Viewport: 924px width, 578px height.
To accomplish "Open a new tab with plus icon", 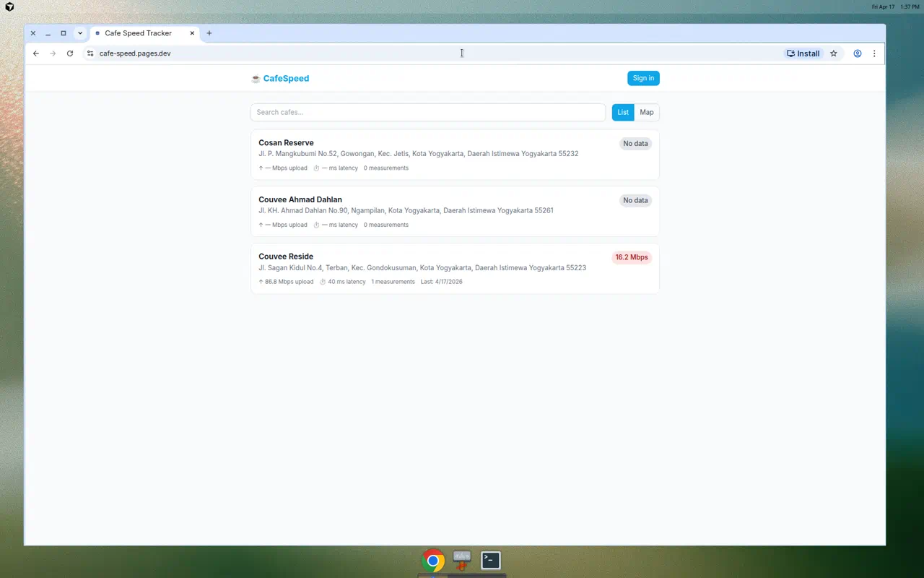I will (x=209, y=33).
